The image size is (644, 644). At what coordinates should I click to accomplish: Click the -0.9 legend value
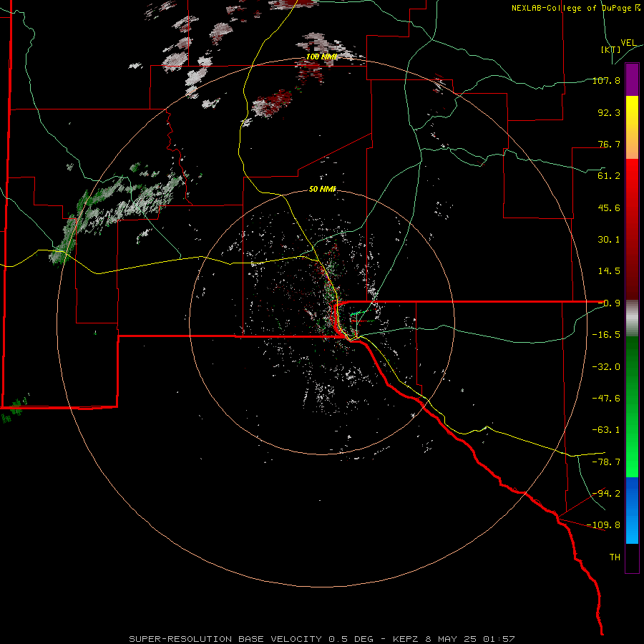click(609, 303)
